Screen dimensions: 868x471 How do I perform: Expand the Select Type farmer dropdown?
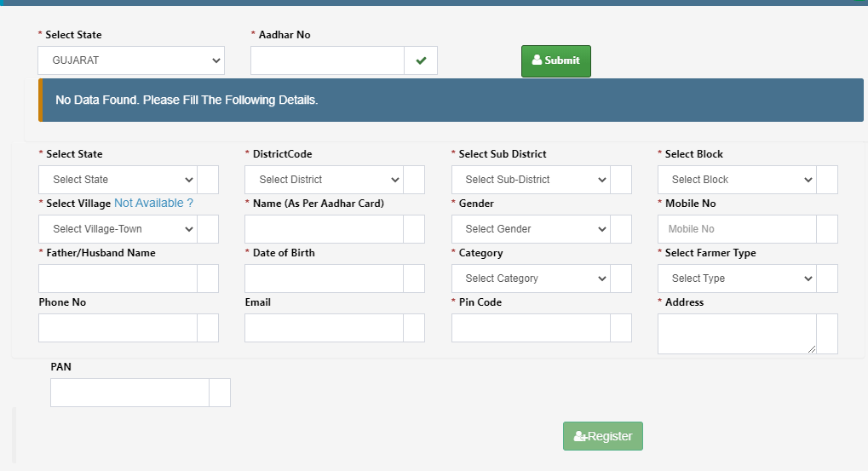[737, 279]
